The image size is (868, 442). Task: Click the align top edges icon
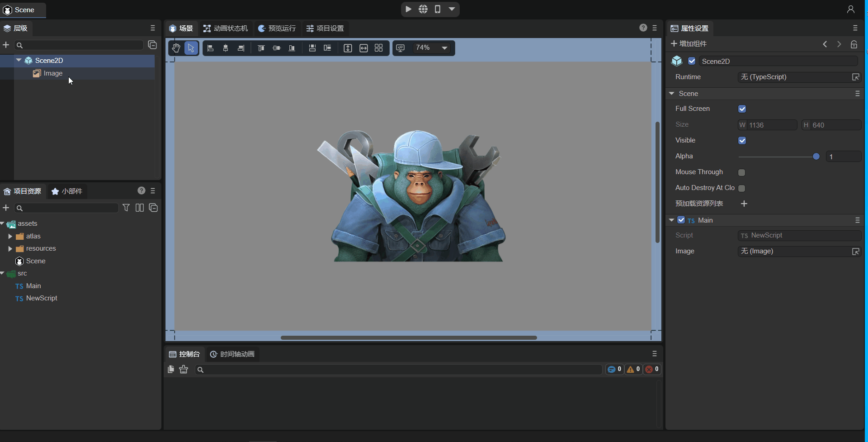click(x=261, y=48)
